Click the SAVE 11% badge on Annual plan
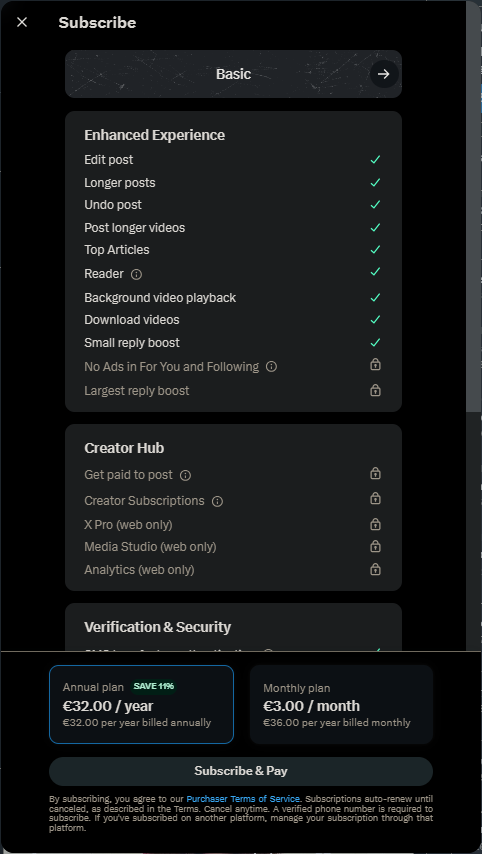Image resolution: width=482 pixels, height=854 pixels. (x=154, y=686)
